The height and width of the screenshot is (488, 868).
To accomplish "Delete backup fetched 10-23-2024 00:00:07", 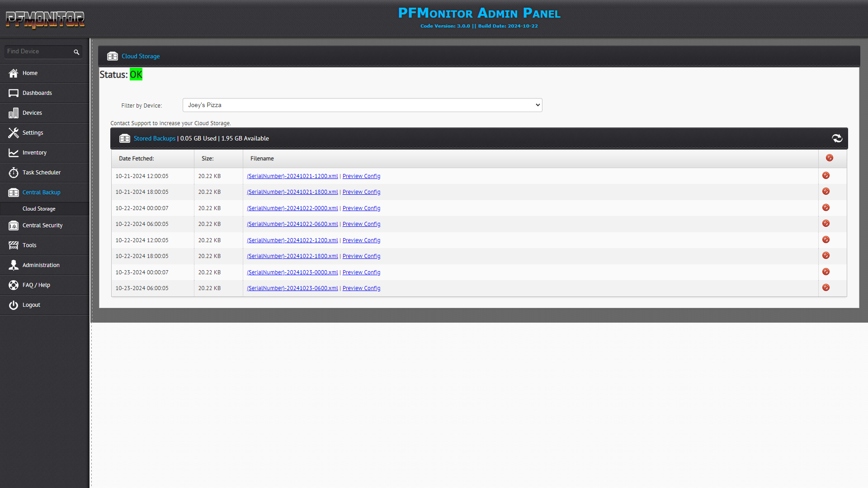I will coord(826,272).
